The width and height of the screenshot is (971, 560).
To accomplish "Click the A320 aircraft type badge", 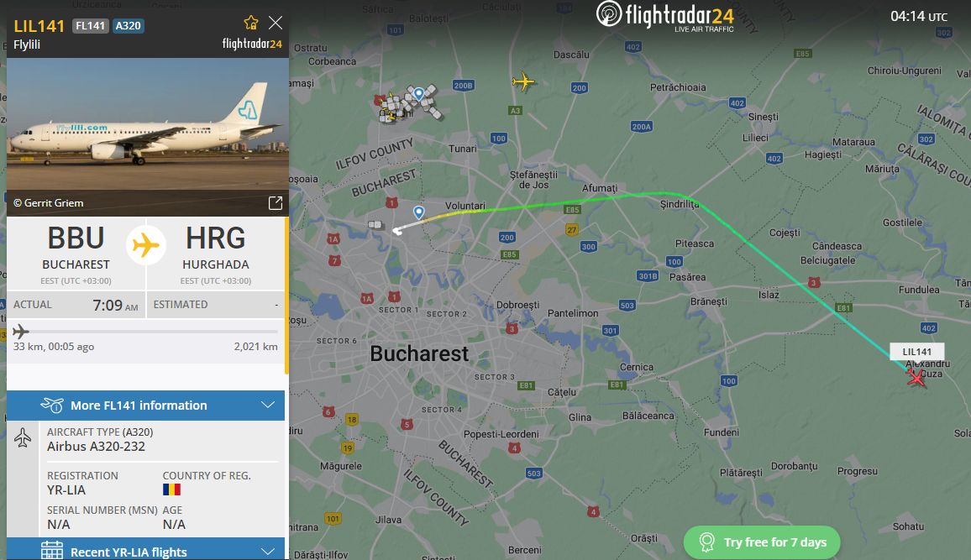I will click(x=129, y=25).
